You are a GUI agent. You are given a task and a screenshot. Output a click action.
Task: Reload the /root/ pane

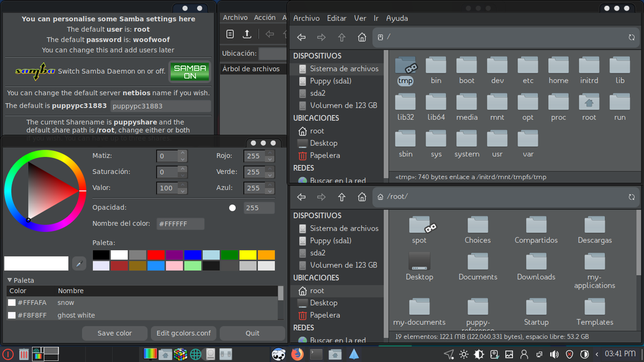[x=631, y=197]
